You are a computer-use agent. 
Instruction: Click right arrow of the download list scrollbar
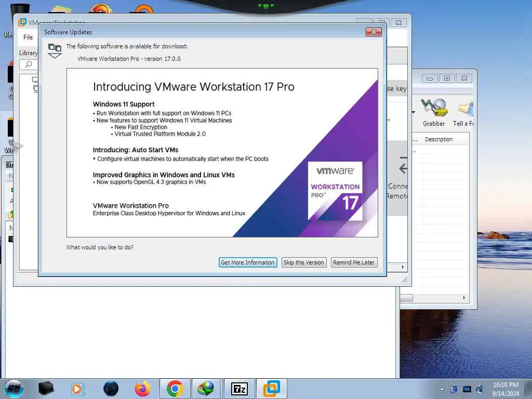464,298
